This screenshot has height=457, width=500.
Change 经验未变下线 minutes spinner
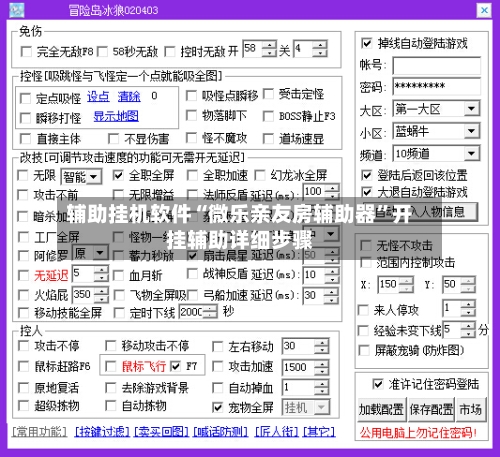[468, 330]
